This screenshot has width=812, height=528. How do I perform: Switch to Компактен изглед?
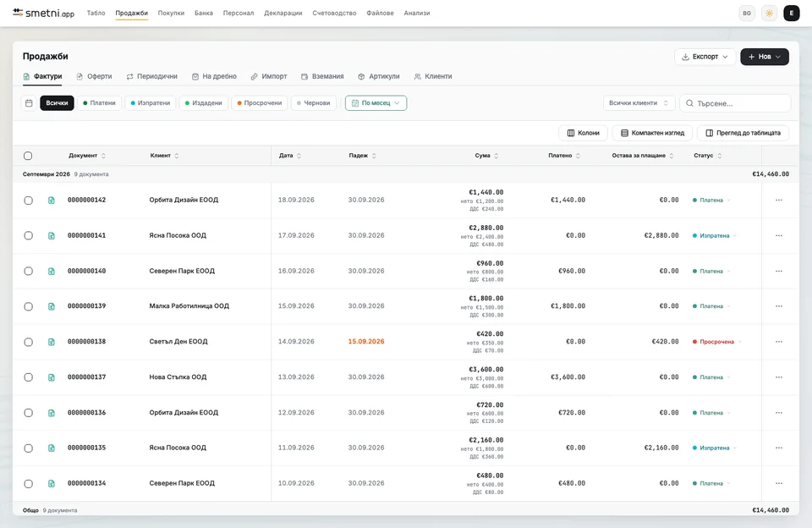[x=652, y=133]
